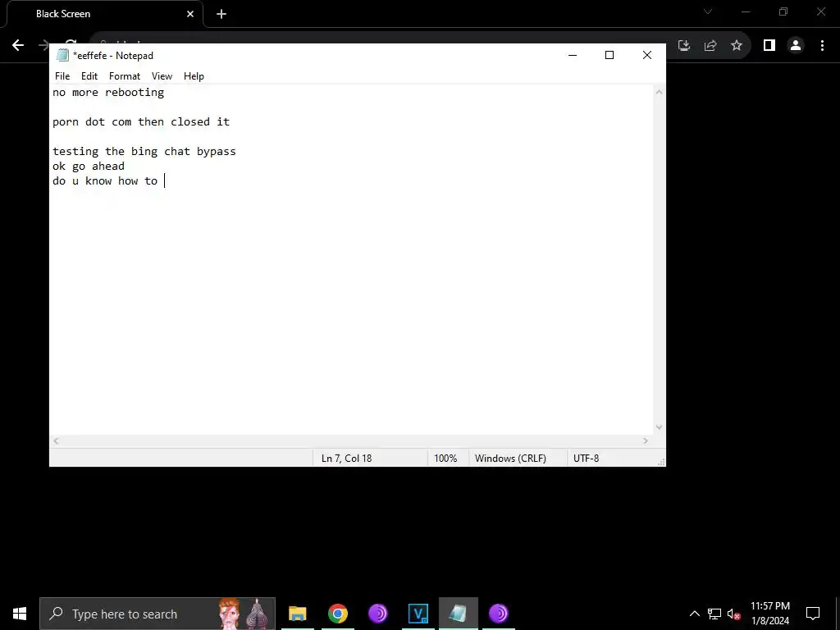Maximize the Notepad window
The width and height of the screenshot is (840, 630).
pos(609,55)
